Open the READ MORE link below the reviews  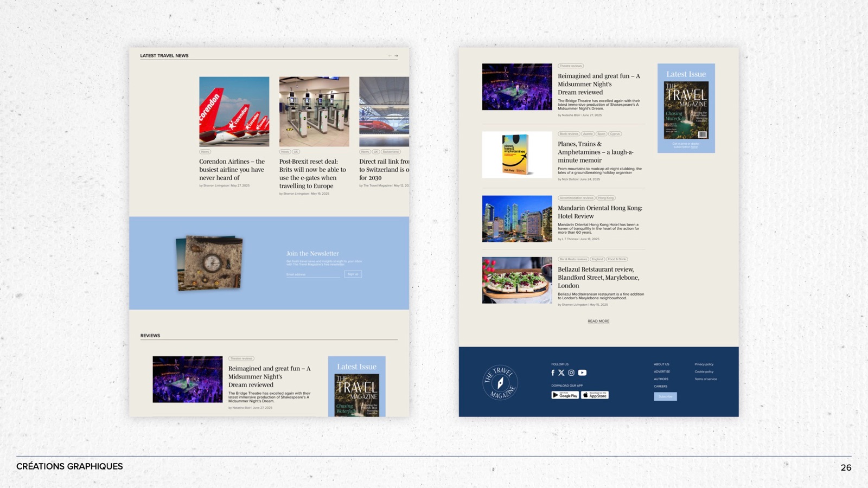coord(598,321)
